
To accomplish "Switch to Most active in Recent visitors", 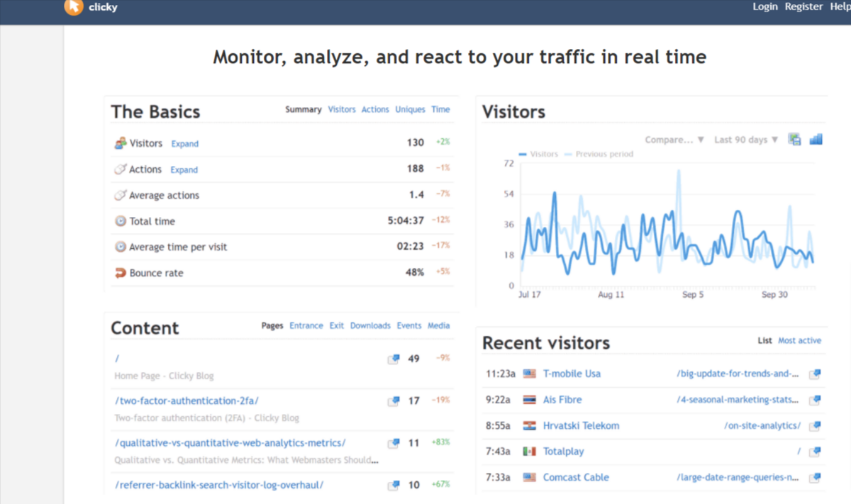I will click(799, 341).
